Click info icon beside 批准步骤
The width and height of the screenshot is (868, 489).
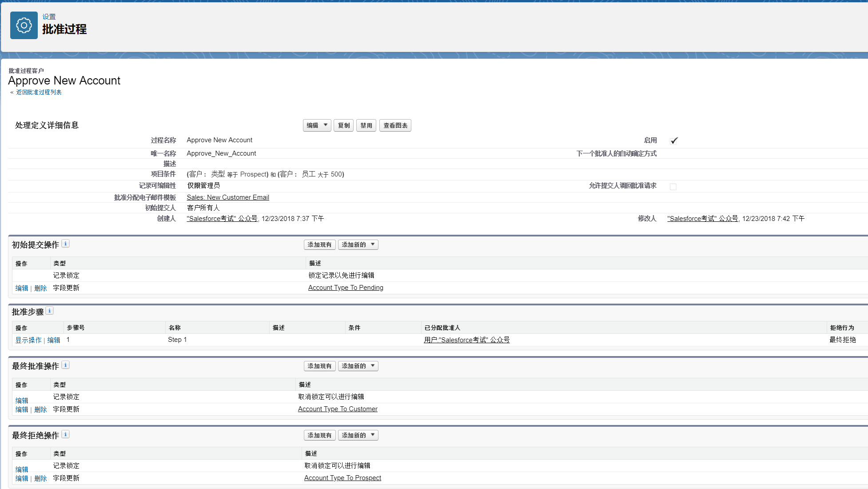50,311
